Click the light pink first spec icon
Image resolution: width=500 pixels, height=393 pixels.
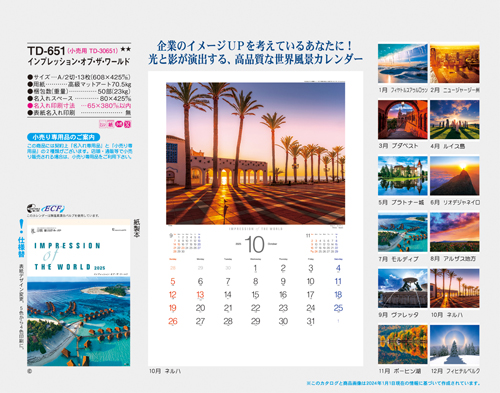(103, 124)
